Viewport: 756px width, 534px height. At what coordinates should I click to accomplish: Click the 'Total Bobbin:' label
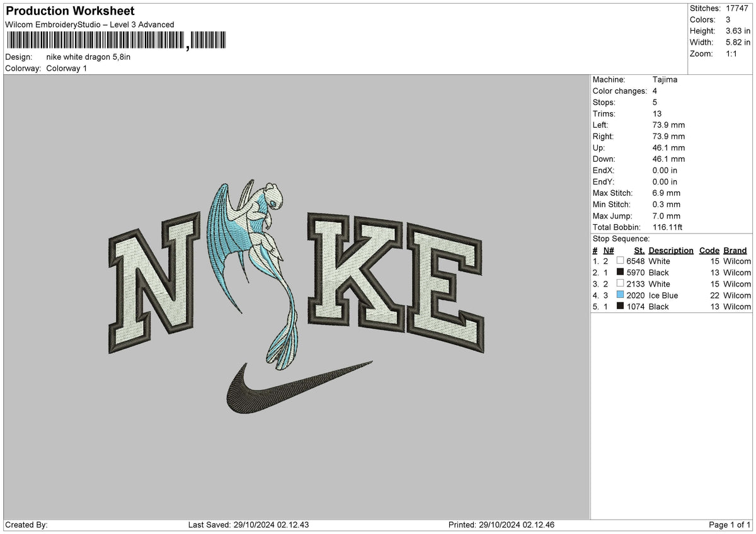pyautogui.click(x=617, y=227)
